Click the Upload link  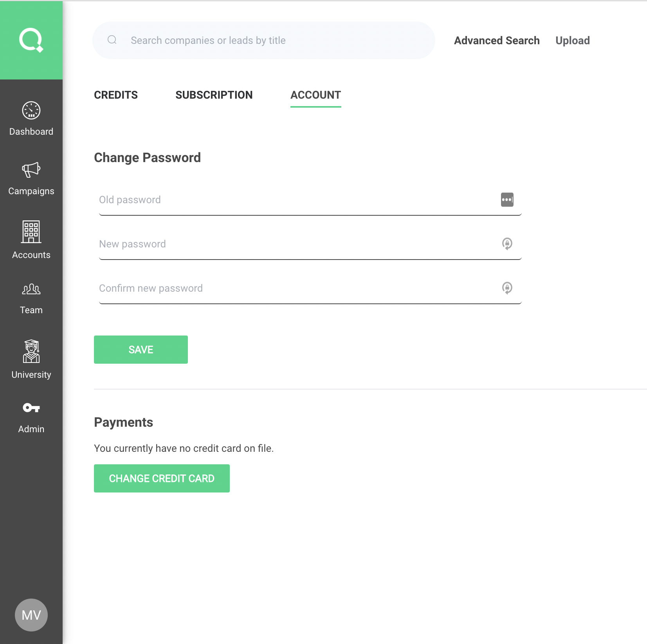[x=572, y=41]
